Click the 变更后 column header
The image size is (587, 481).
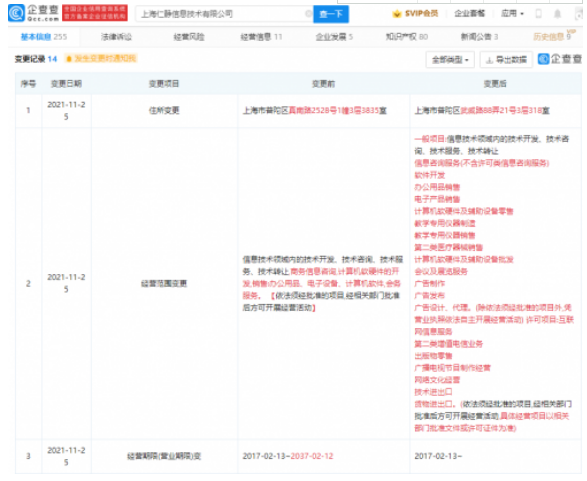[x=495, y=83]
